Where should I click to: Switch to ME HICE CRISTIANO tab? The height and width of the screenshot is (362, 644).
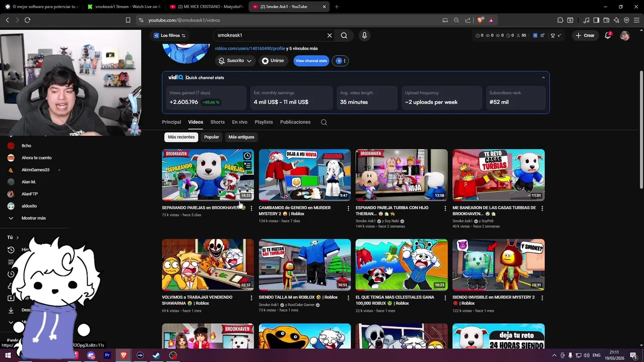tap(206, 7)
